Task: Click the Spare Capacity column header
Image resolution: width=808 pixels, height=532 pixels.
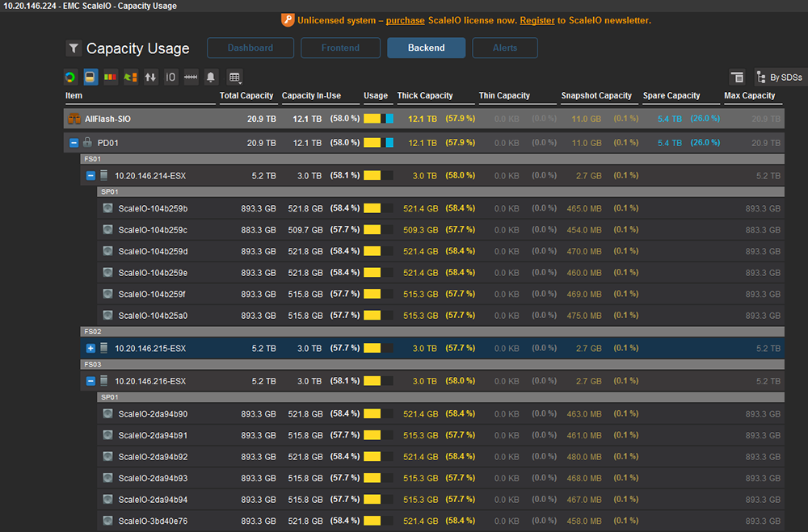Action: tap(671, 96)
